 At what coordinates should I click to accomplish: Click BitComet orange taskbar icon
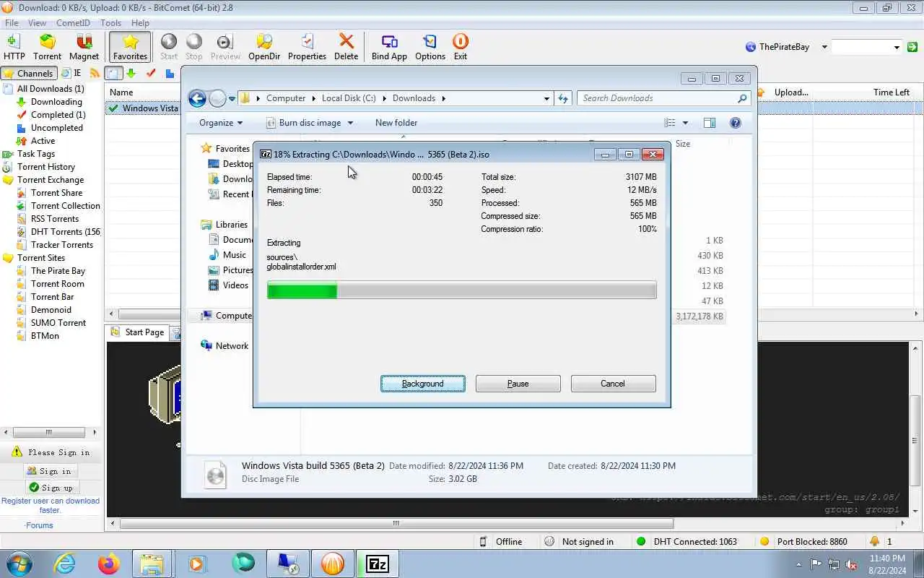[333, 564]
